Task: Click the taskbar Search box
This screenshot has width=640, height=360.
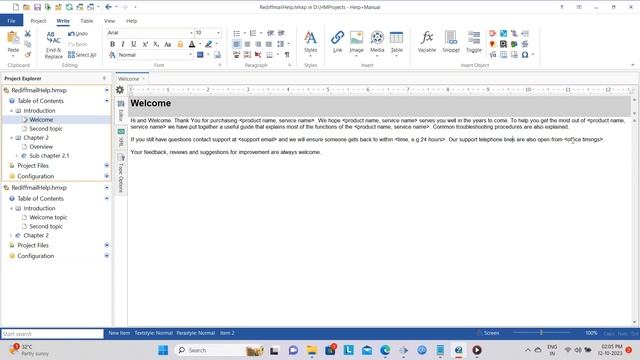Action: coord(218,350)
